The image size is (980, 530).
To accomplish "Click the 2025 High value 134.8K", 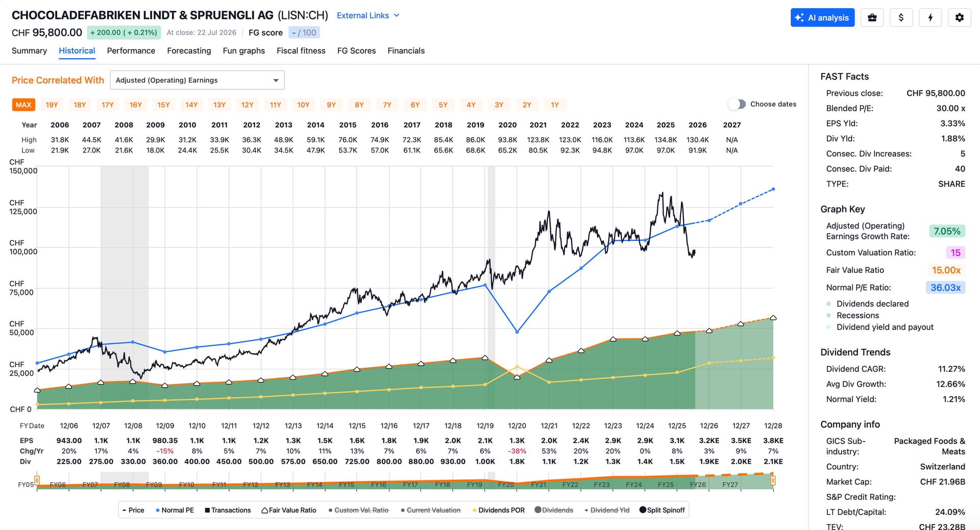I will (666, 140).
